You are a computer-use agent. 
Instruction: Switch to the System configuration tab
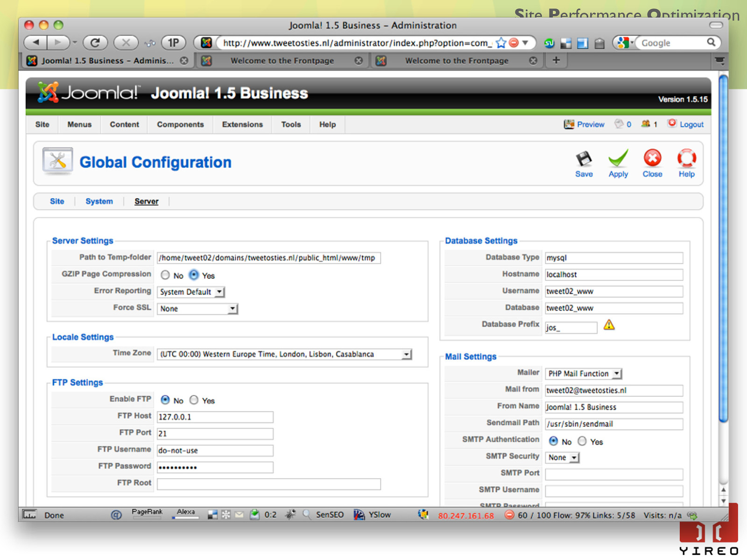pyautogui.click(x=99, y=202)
